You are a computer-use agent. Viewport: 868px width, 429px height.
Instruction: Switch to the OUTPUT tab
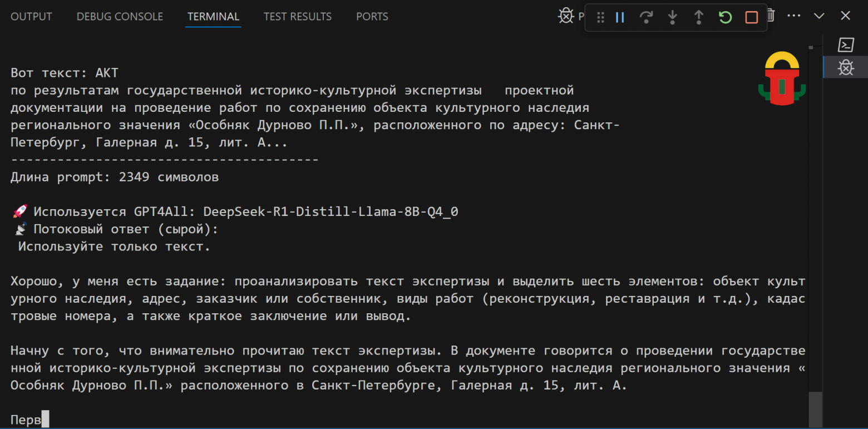pyautogui.click(x=31, y=16)
